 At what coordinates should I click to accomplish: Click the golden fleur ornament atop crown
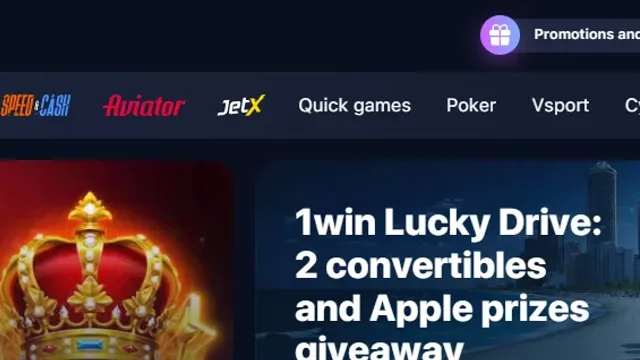(90, 209)
